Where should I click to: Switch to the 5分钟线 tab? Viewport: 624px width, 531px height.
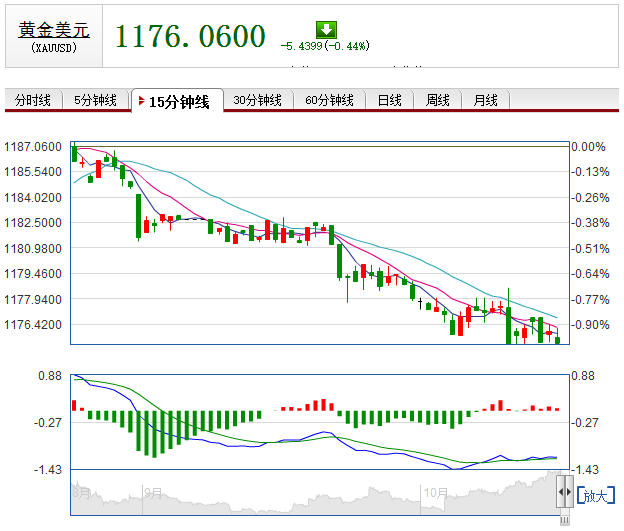pyautogui.click(x=96, y=100)
